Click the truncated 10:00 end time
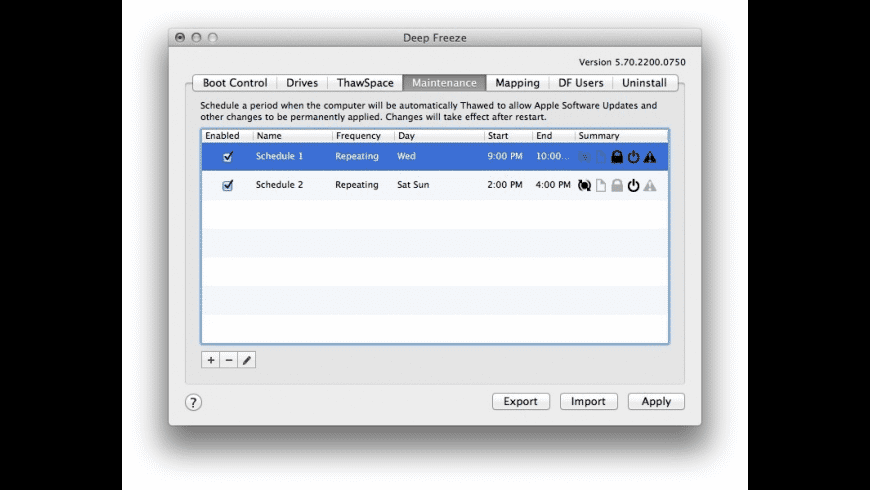This screenshot has width=870, height=490. pyautogui.click(x=553, y=156)
